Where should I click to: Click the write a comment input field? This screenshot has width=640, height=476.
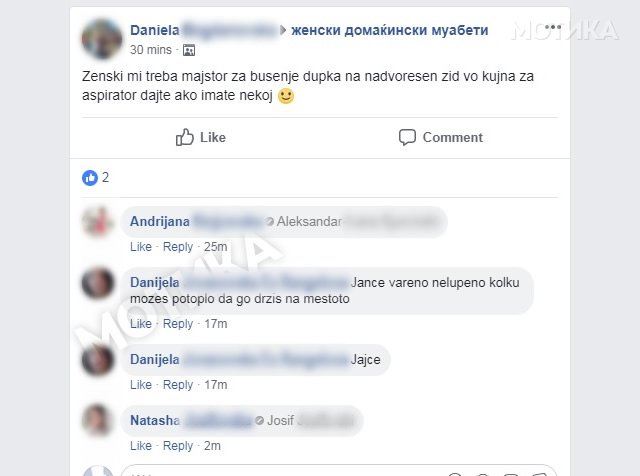pyautogui.click(x=339, y=470)
